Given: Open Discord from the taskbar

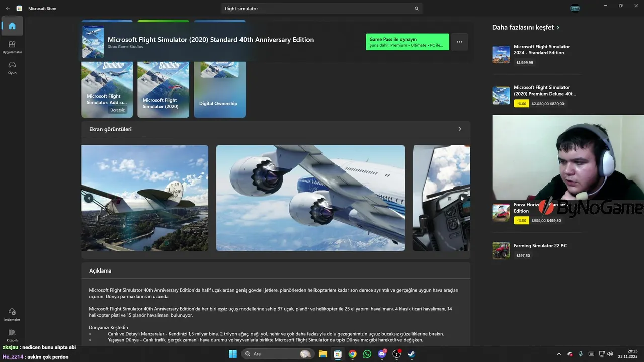Looking at the screenshot, I should [382, 354].
